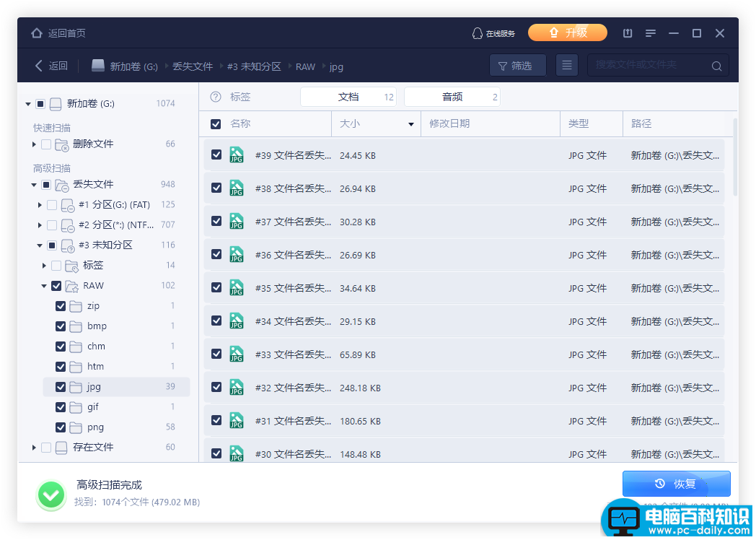The image size is (756, 540).
Task: Click the JPG file icon for #39
Action: pos(237,155)
